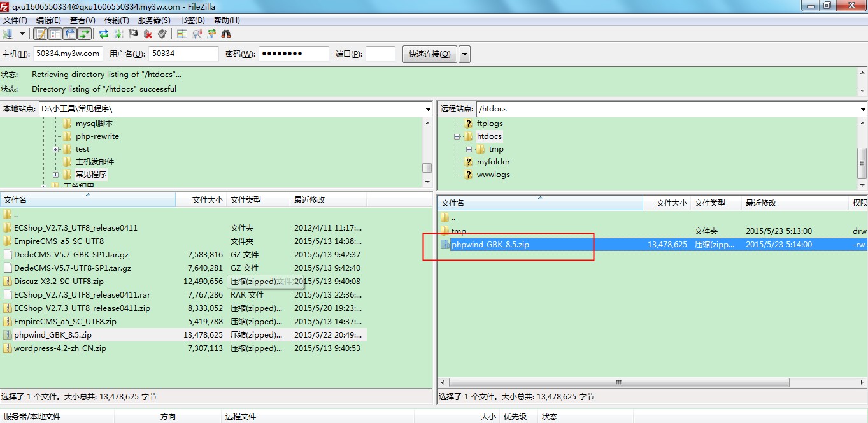Click the local tree vertical scrollbar

pyautogui.click(x=427, y=168)
